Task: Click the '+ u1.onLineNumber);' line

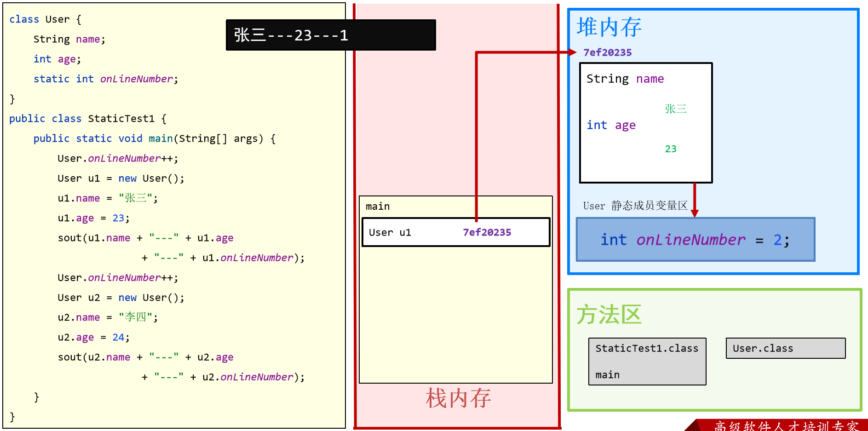Action: tap(223, 258)
